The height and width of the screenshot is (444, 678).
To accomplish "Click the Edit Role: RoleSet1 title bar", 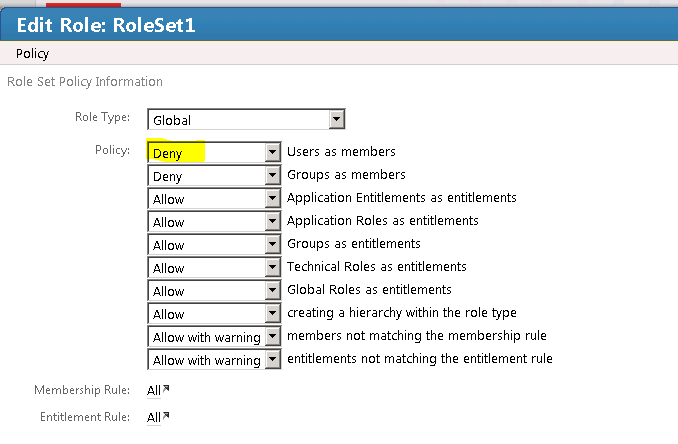I will tap(339, 25).
